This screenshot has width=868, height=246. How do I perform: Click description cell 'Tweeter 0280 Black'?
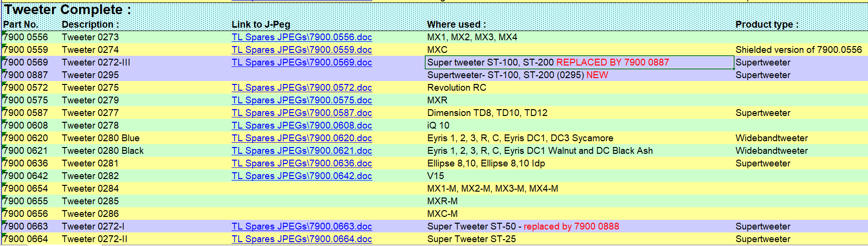102,151
